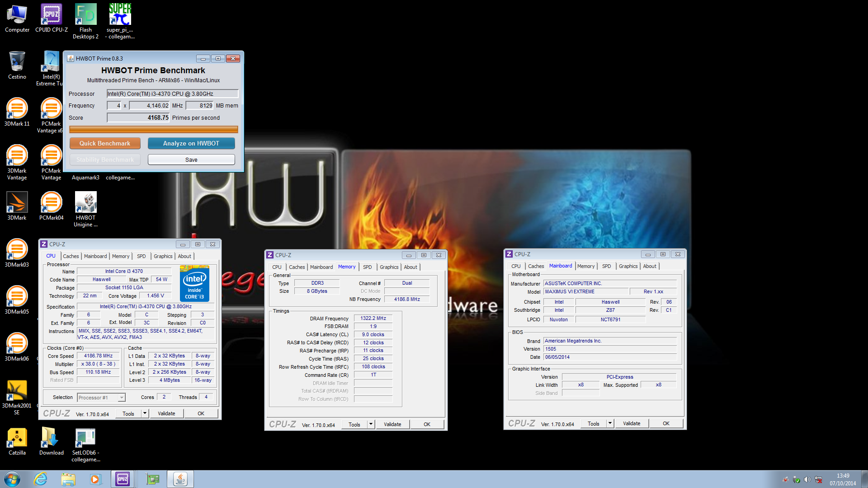Switch to Mainboard tab in left CPU-Z
This screenshot has width=868, height=488.
point(95,256)
